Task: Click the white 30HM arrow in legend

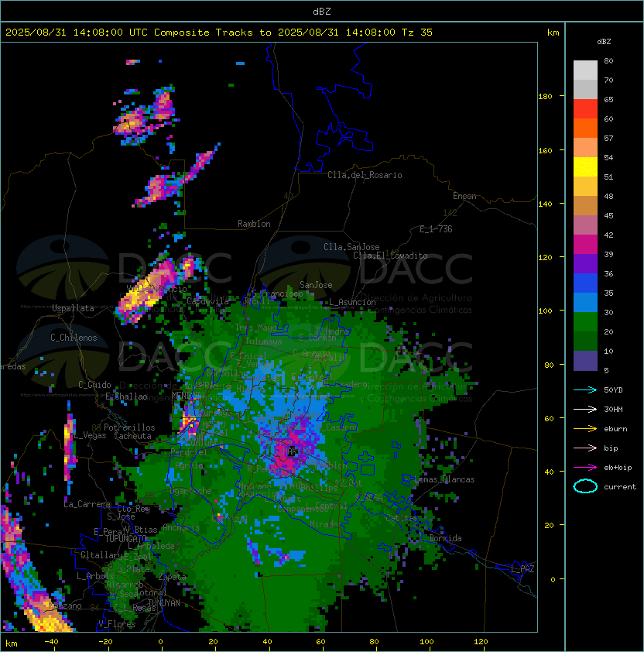Action: (585, 409)
